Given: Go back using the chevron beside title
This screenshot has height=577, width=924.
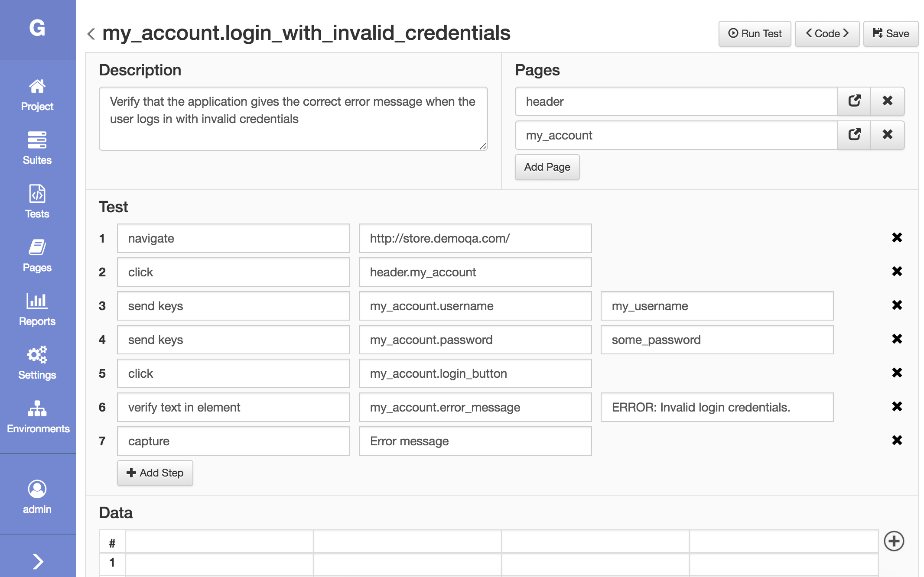Looking at the screenshot, I should (x=91, y=34).
